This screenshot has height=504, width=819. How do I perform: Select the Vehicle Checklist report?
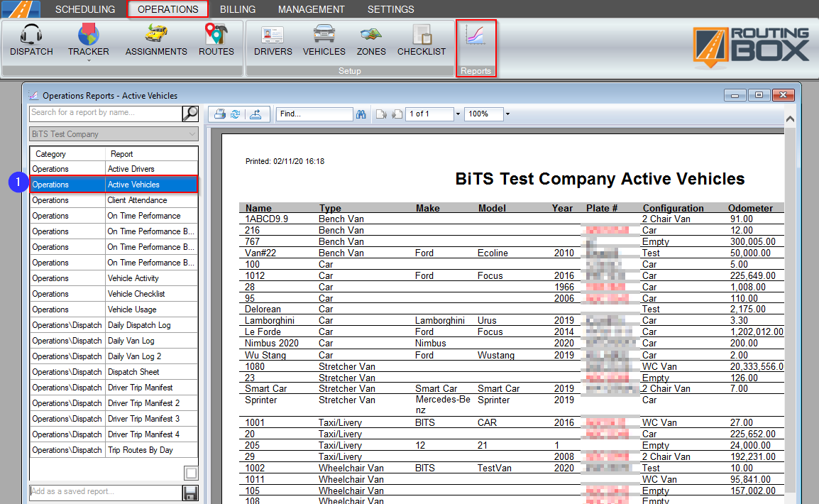(114, 294)
